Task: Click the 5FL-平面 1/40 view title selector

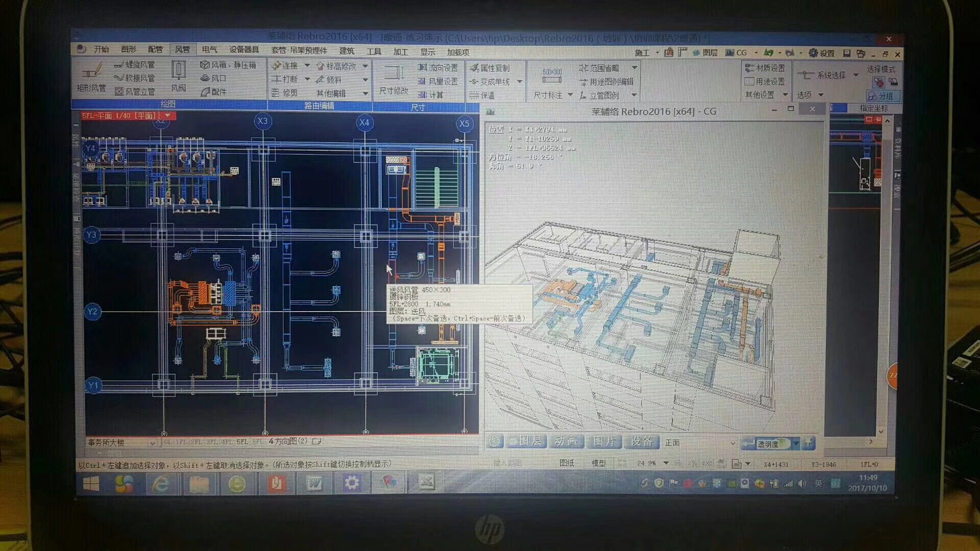Action: (x=128, y=116)
